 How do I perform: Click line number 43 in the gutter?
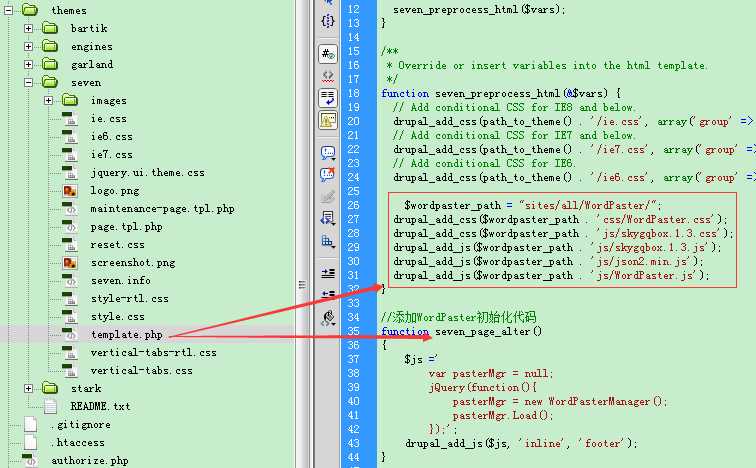(353, 443)
